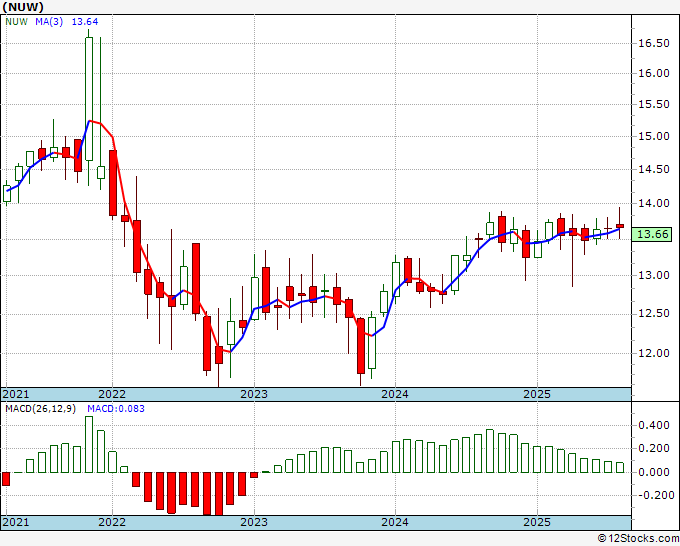Click 2025 on the price chart timeline
The height and width of the screenshot is (546, 680).
(537, 394)
